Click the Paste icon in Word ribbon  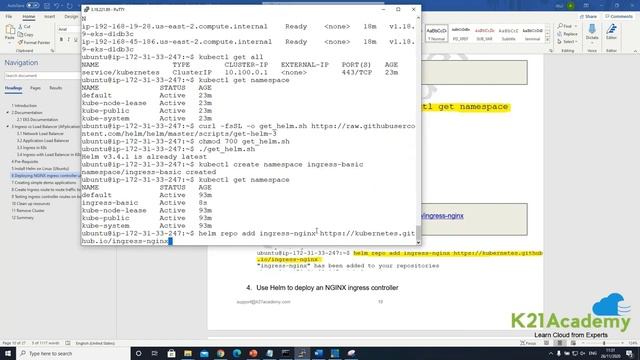[10, 30]
